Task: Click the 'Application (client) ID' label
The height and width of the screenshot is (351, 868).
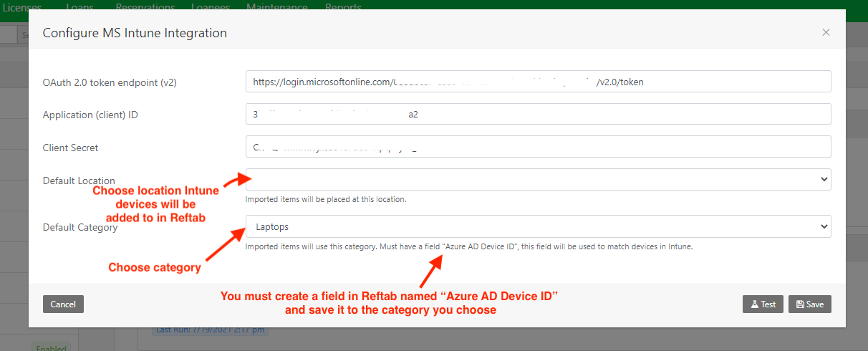Action: click(90, 115)
